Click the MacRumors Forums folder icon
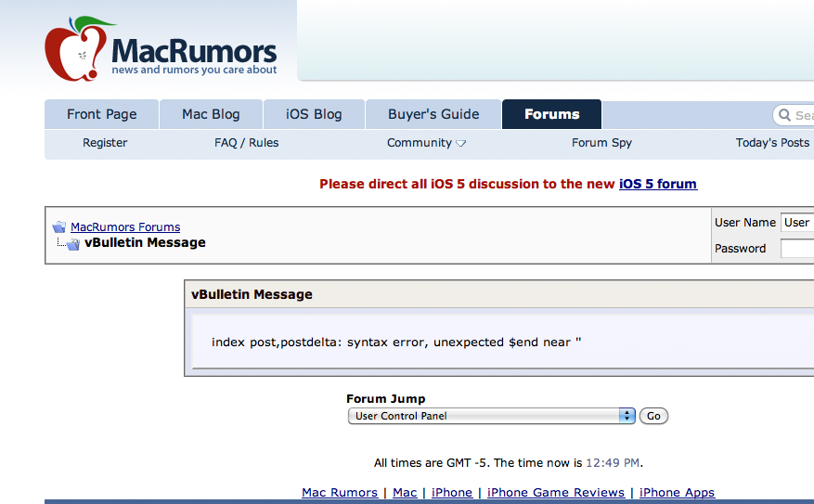Screen dimensions: 814x504 (x=59, y=226)
